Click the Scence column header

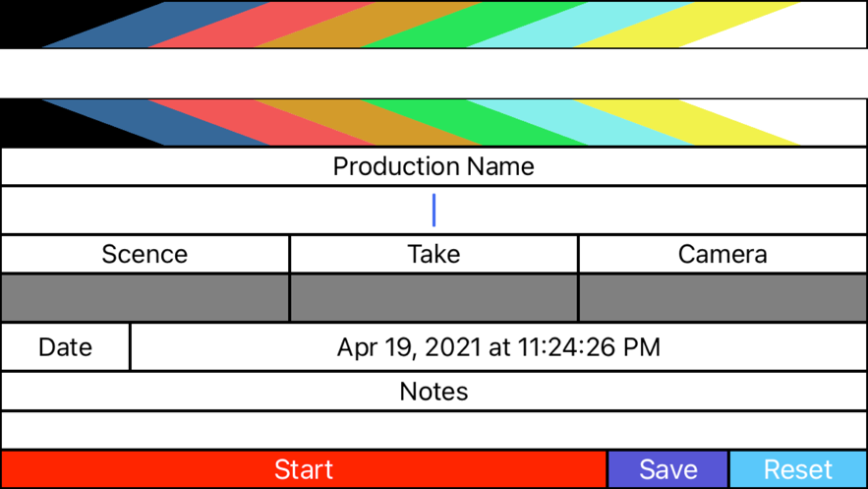point(145,254)
